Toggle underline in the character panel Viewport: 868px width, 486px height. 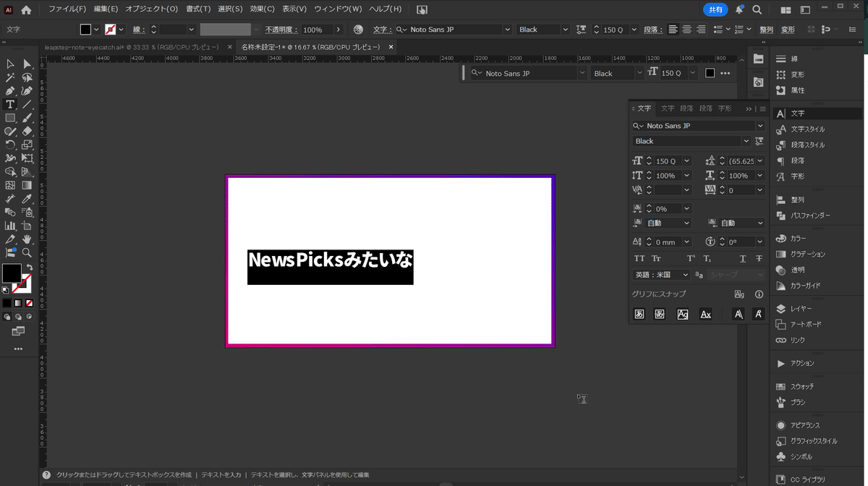coord(742,258)
